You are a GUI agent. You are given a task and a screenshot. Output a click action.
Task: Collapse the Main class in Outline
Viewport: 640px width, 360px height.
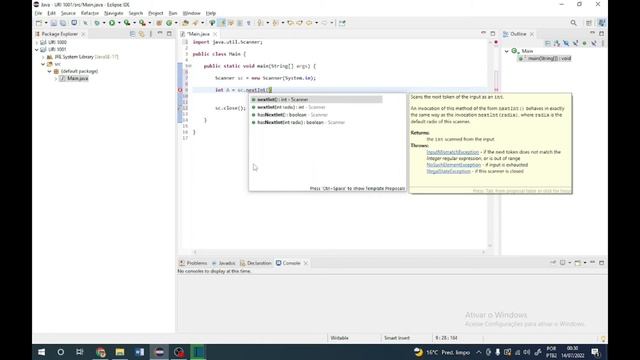pos(507,51)
